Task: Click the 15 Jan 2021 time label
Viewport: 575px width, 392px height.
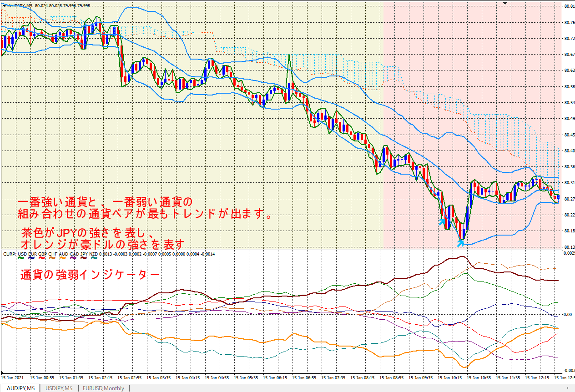Action: pyautogui.click(x=12, y=377)
